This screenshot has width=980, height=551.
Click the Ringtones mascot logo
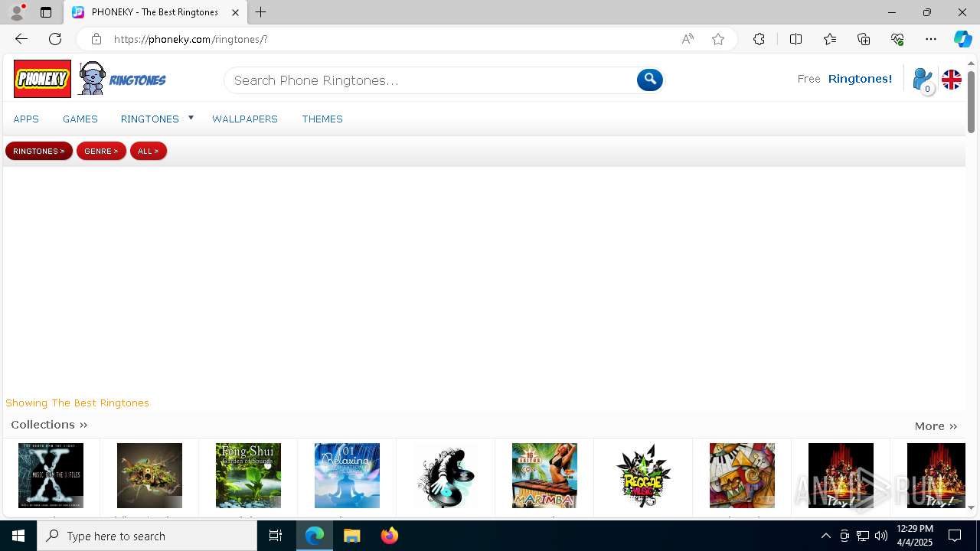point(122,79)
